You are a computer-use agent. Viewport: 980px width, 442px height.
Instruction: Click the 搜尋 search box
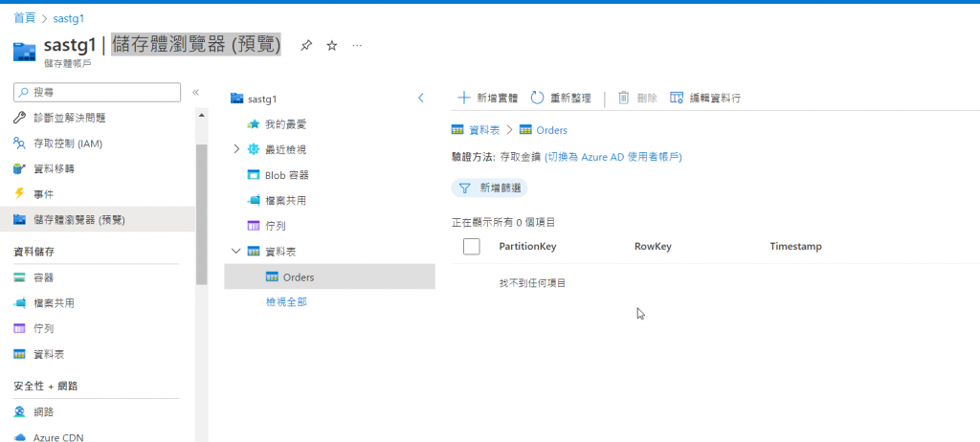pyautogui.click(x=97, y=92)
